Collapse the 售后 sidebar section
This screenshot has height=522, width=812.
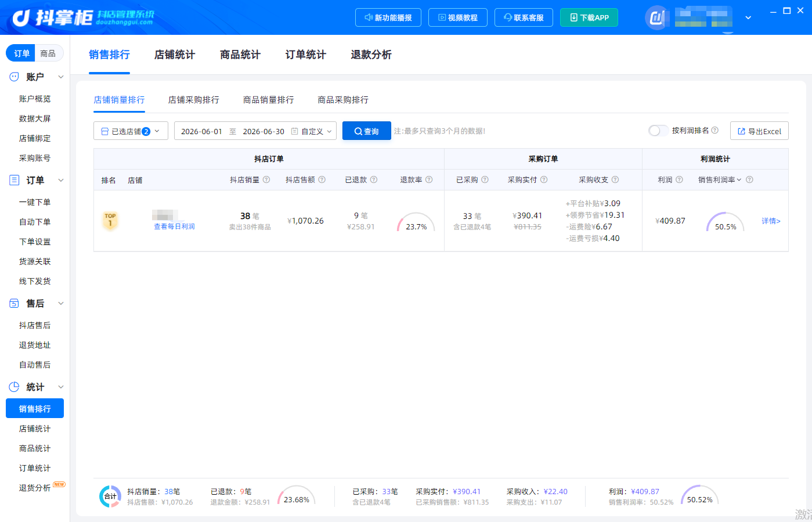pyautogui.click(x=60, y=303)
